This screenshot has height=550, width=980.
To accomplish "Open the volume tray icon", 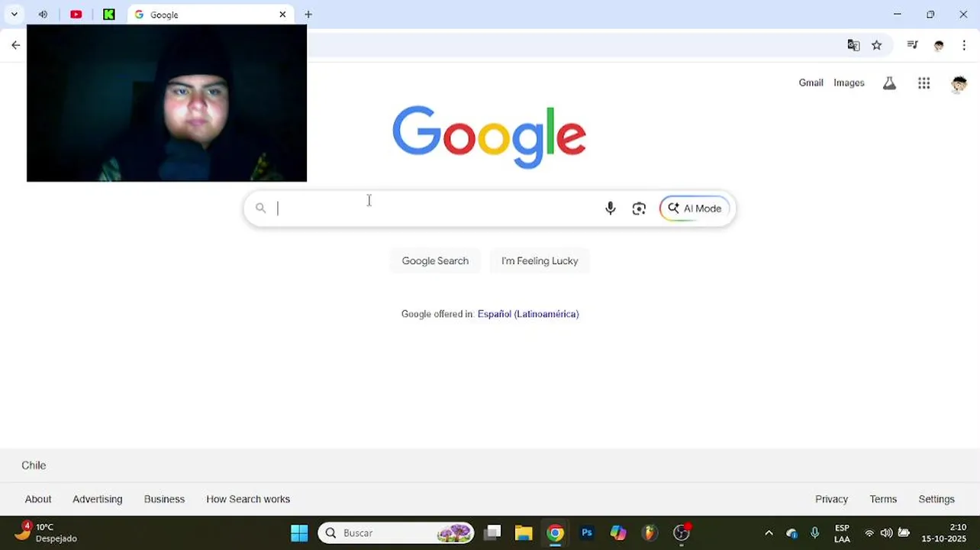I will point(886,533).
